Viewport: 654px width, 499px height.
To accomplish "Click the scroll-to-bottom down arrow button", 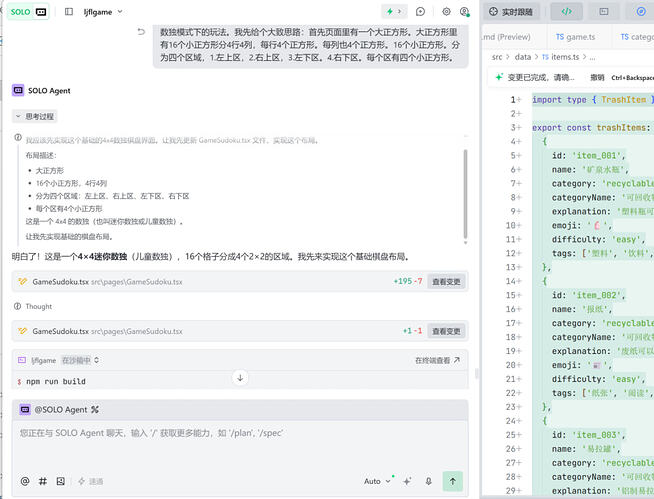I will 240,378.
